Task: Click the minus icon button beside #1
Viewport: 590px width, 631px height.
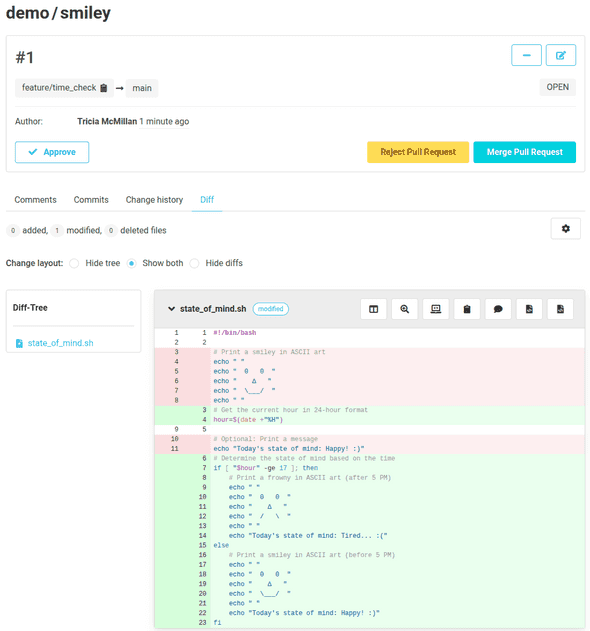Action: click(526, 55)
